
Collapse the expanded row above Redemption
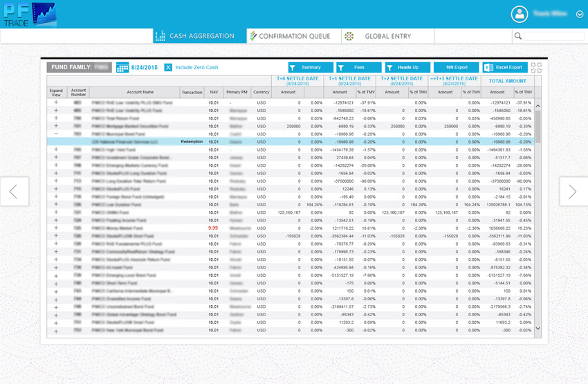click(x=56, y=134)
